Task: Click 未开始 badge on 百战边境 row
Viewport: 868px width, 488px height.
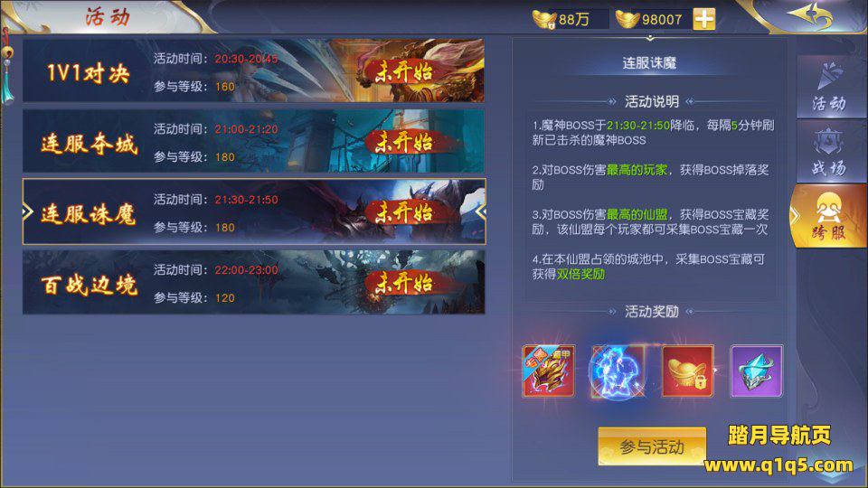Action: [x=404, y=283]
